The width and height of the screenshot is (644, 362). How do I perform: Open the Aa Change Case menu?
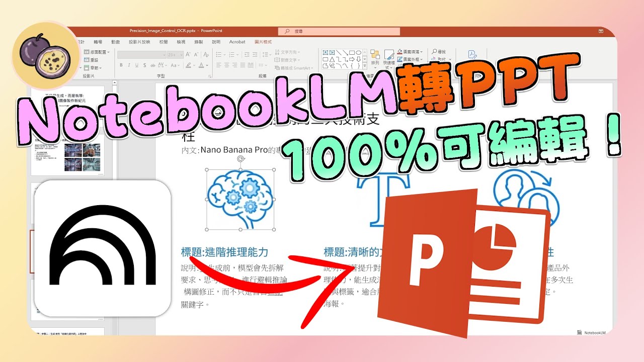click(175, 65)
